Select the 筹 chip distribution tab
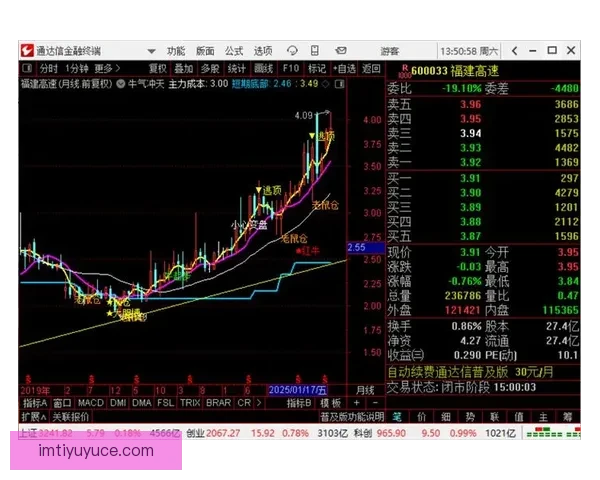The height and width of the screenshot is (480, 600). click(567, 417)
